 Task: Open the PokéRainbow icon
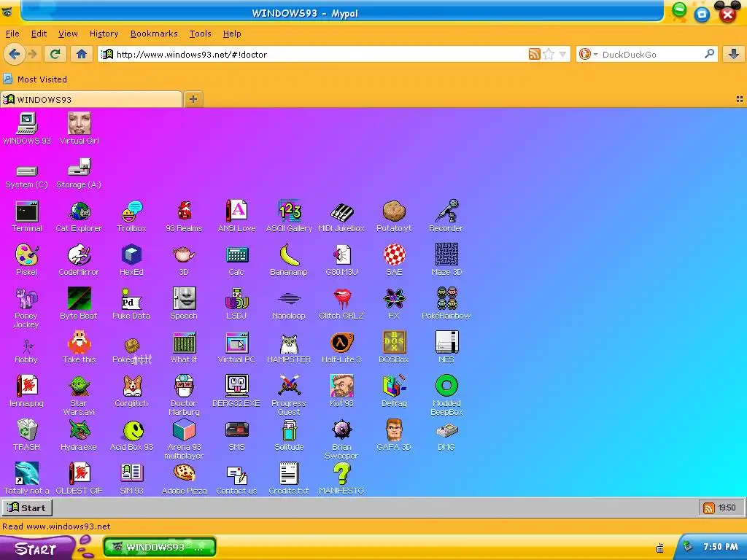click(446, 304)
